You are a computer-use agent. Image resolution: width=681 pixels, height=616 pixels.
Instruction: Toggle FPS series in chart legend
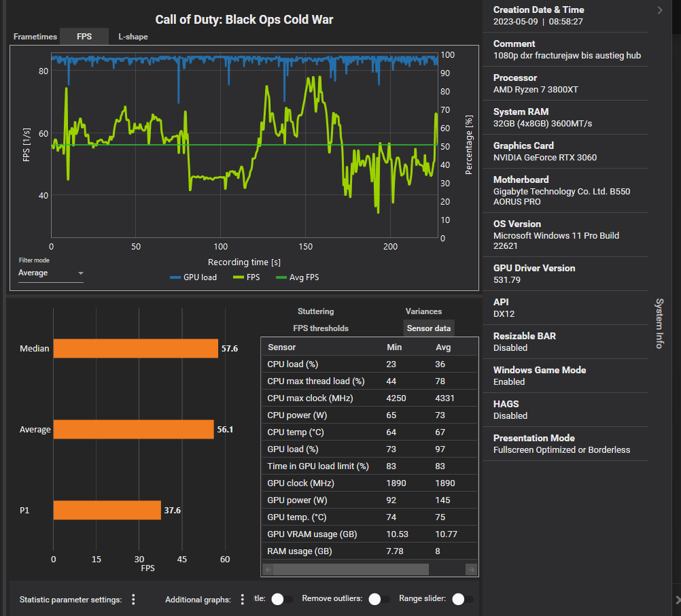click(x=246, y=277)
